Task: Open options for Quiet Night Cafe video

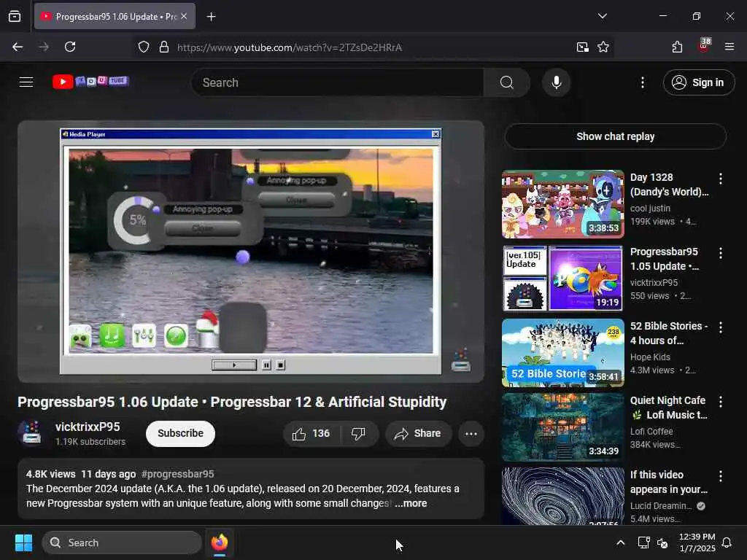Action: pos(720,402)
